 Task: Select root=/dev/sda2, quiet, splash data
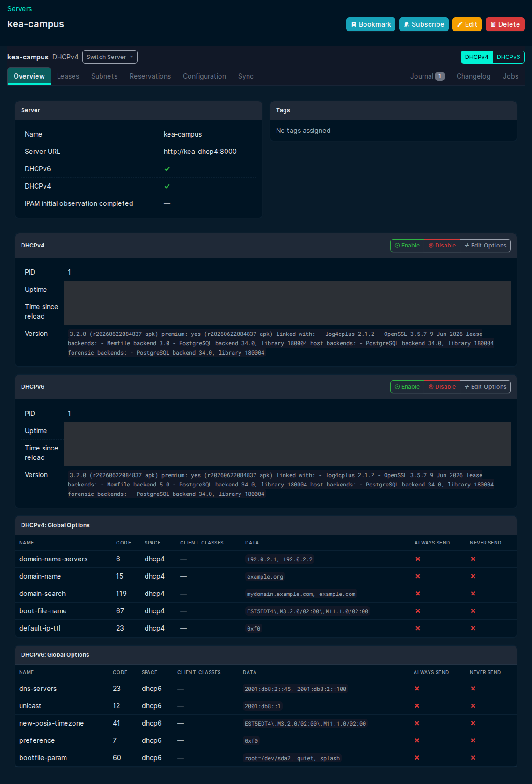coord(292,758)
